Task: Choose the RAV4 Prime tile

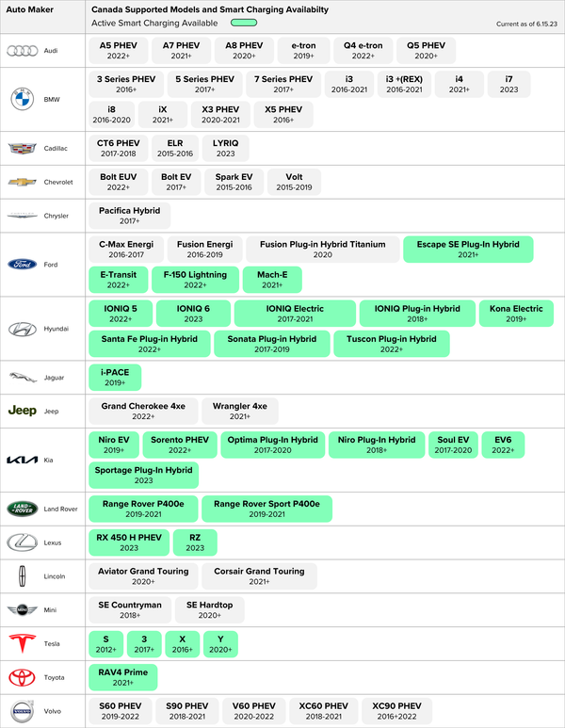Action: click(123, 678)
